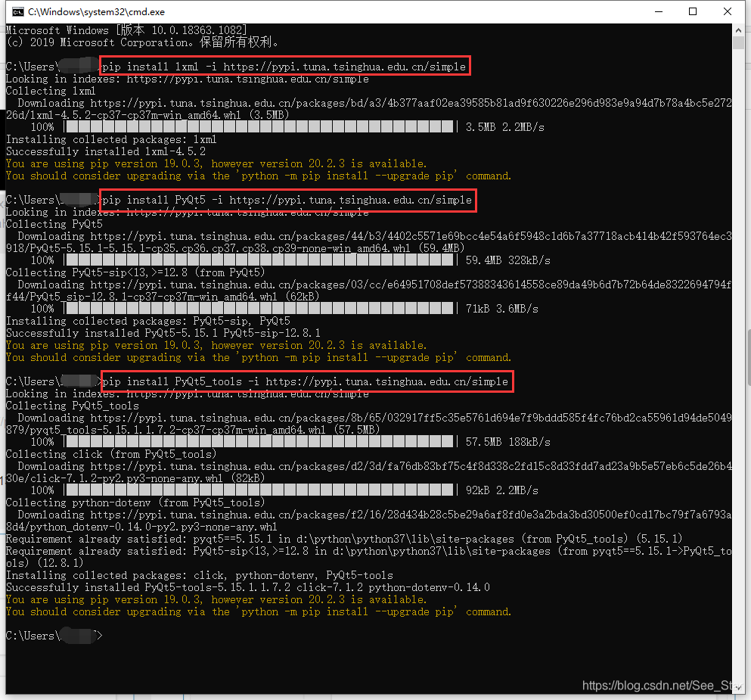Click 'Installing collected packages: PyQt5-sip, PyQt5' line
The width and height of the screenshot is (751, 700).
(x=148, y=321)
